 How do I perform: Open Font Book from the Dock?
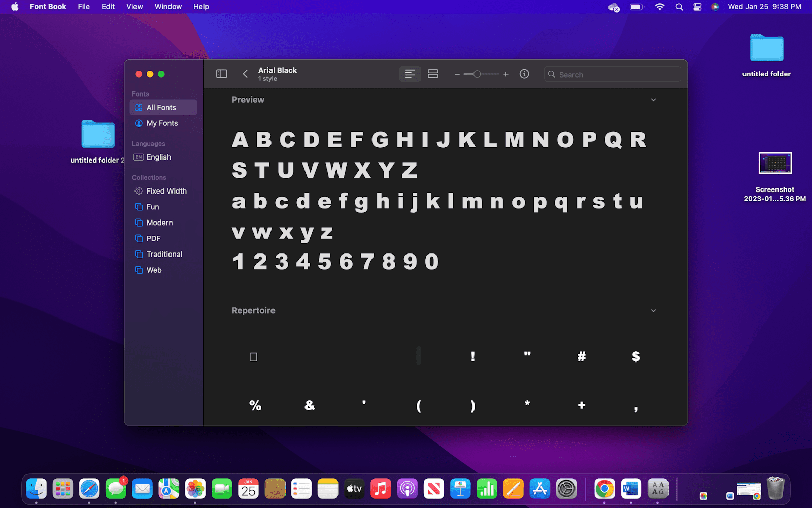[658, 489]
